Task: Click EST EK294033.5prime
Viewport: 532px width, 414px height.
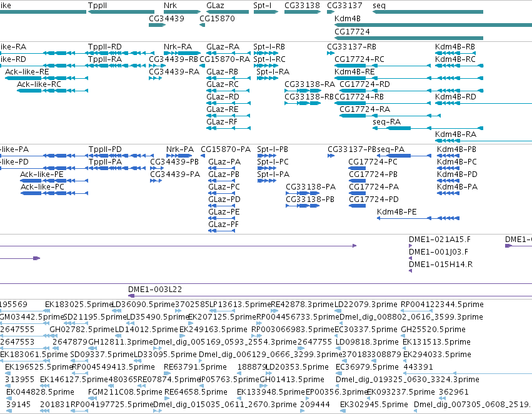Action: click(405, 361)
